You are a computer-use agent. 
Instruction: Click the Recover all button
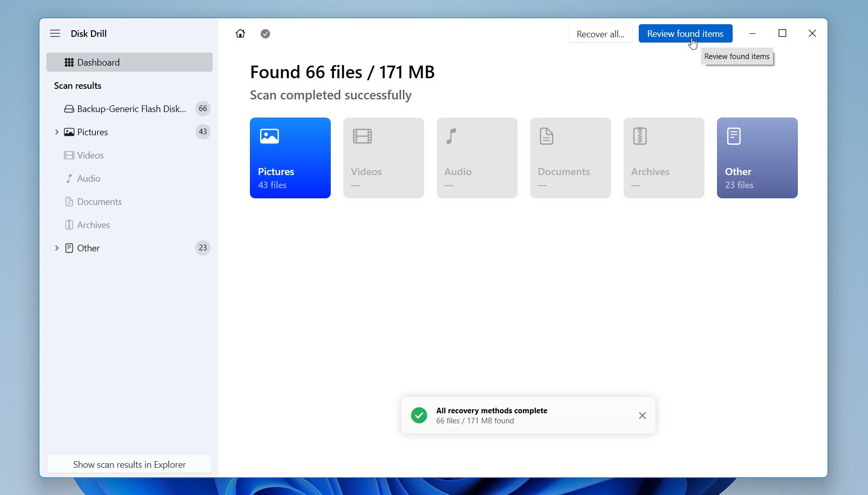[x=600, y=34]
